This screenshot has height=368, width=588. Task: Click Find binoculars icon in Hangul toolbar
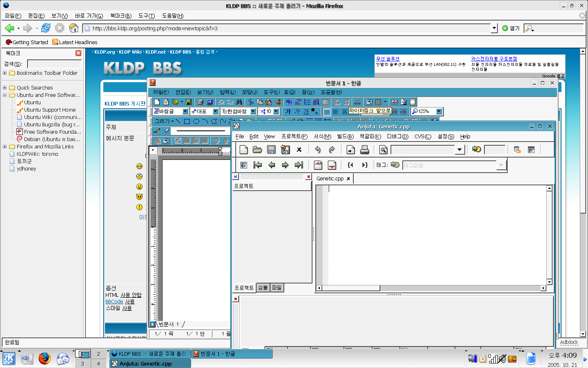pyautogui.click(x=239, y=102)
